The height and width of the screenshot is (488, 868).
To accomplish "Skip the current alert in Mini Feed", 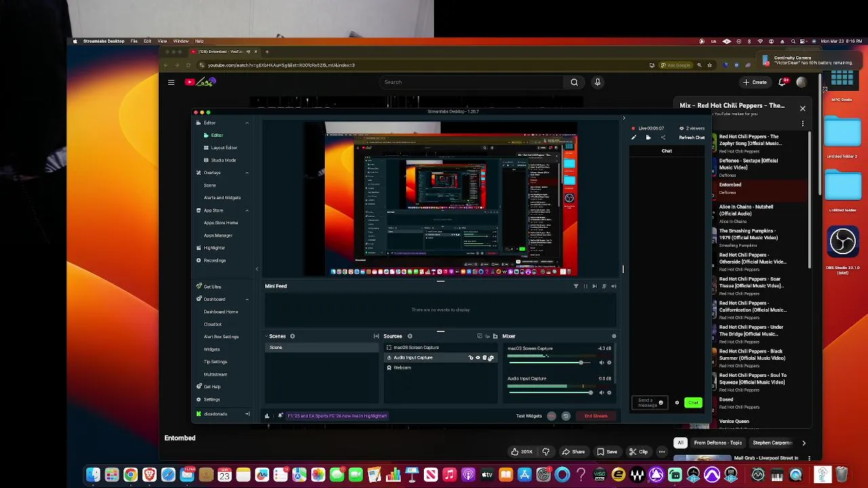I will coord(595,286).
